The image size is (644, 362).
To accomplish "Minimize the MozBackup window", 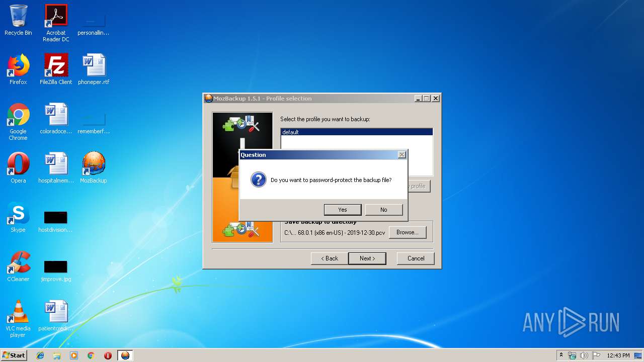I will 418,99.
